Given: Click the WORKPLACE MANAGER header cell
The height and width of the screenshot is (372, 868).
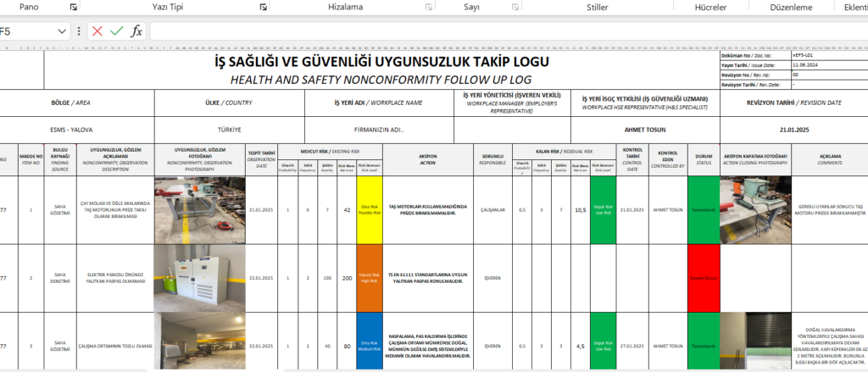Looking at the screenshot, I should pos(512,103).
